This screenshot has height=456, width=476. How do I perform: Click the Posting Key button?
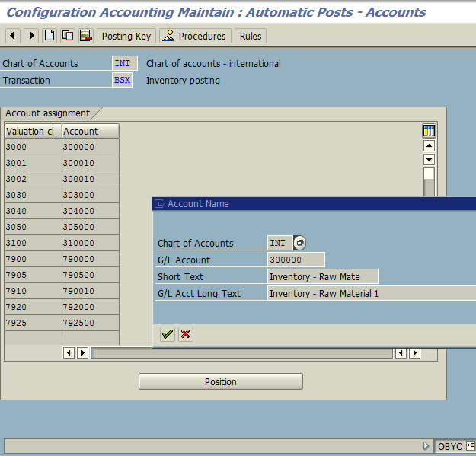126,37
